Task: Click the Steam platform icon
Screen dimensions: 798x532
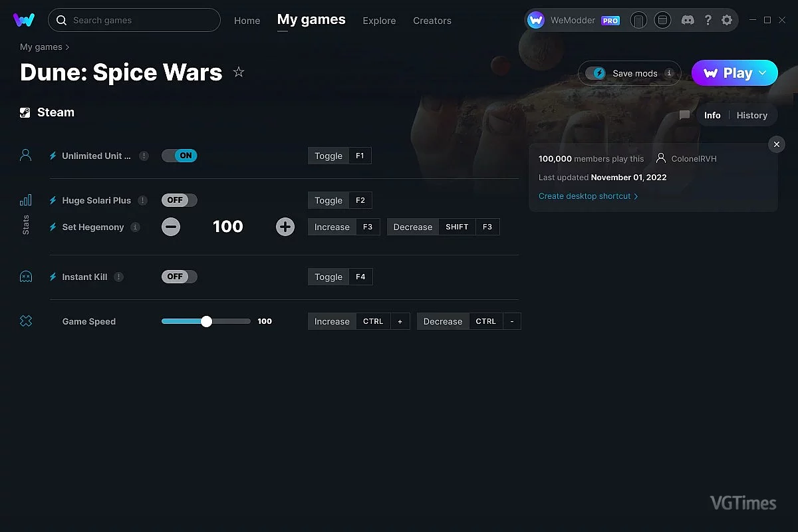Action: click(25, 112)
